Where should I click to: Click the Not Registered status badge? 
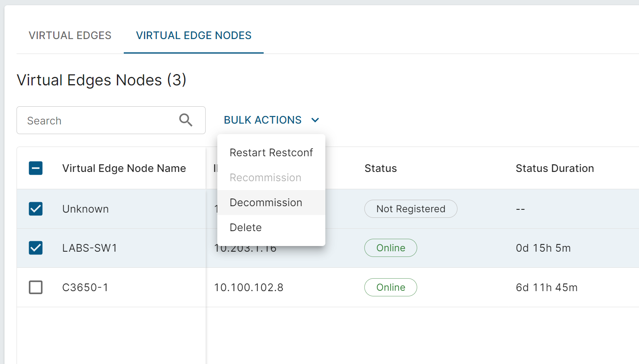[x=410, y=209]
